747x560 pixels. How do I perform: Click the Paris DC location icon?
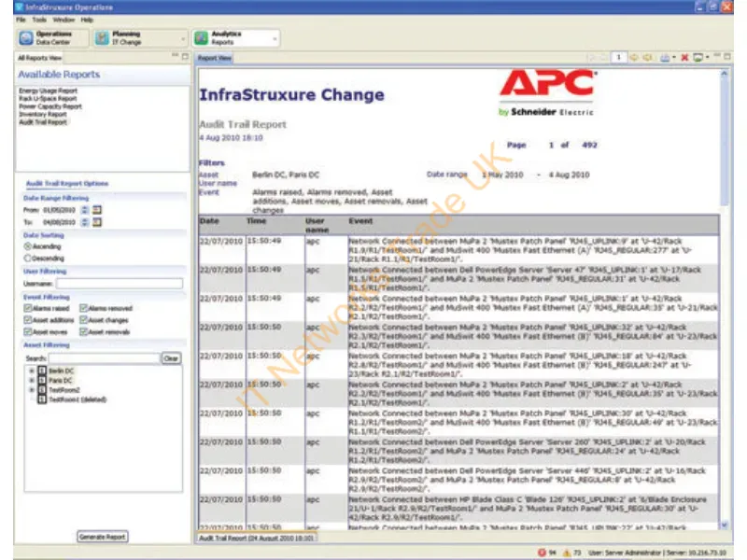[42, 380]
